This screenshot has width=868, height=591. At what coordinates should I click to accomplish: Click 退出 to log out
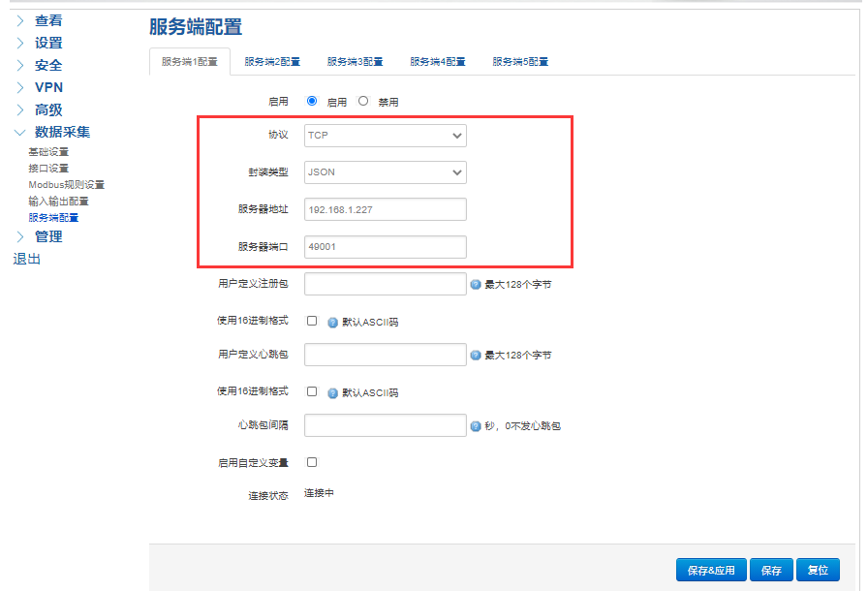tap(26, 259)
